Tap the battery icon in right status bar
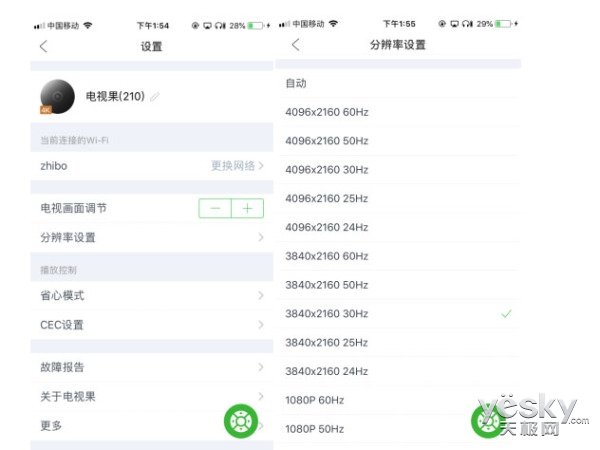Screen dimensions: 600x450 (504, 24)
